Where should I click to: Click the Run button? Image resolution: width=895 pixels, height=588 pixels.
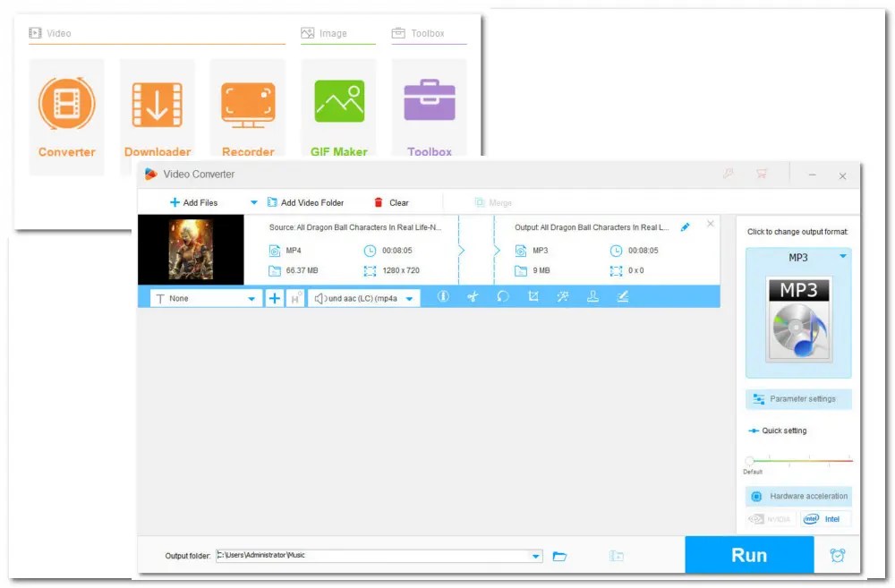[749, 555]
